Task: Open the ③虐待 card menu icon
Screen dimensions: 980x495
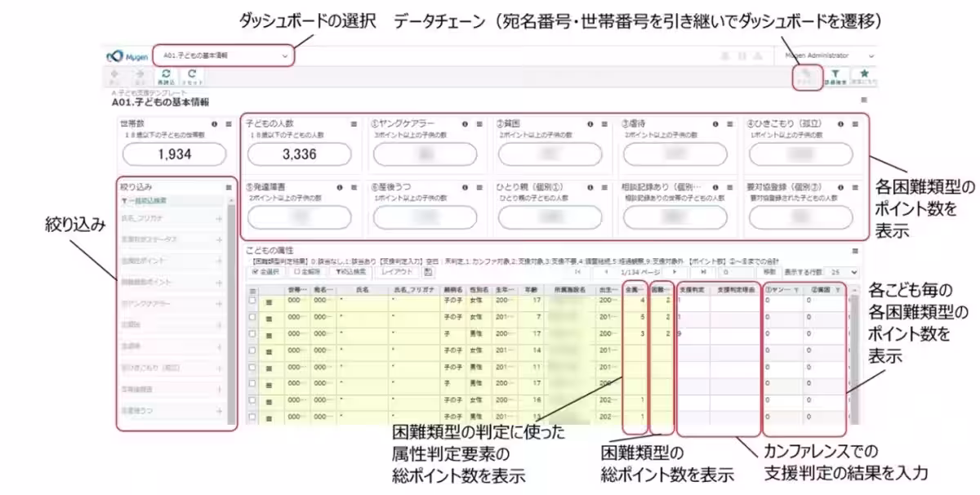Action: 729,124
